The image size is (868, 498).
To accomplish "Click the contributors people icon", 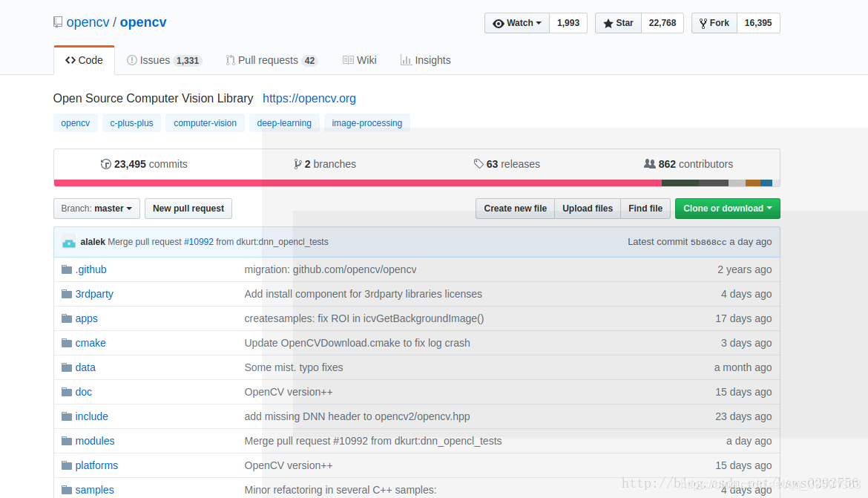I will [x=650, y=164].
